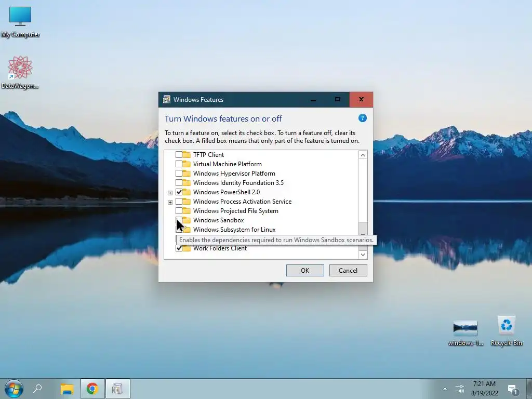Select the Work Folders Client label
The image size is (532, 399).
coord(220,248)
